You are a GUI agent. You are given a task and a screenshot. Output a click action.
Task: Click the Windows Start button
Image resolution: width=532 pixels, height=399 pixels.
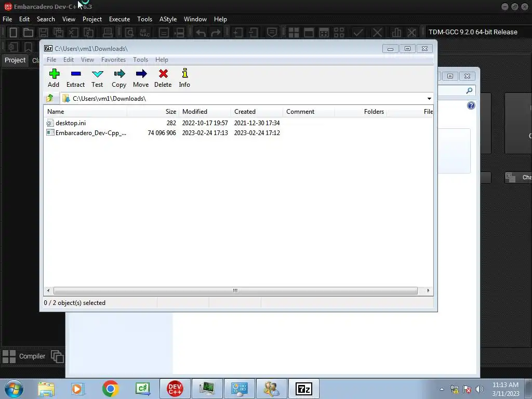point(14,389)
